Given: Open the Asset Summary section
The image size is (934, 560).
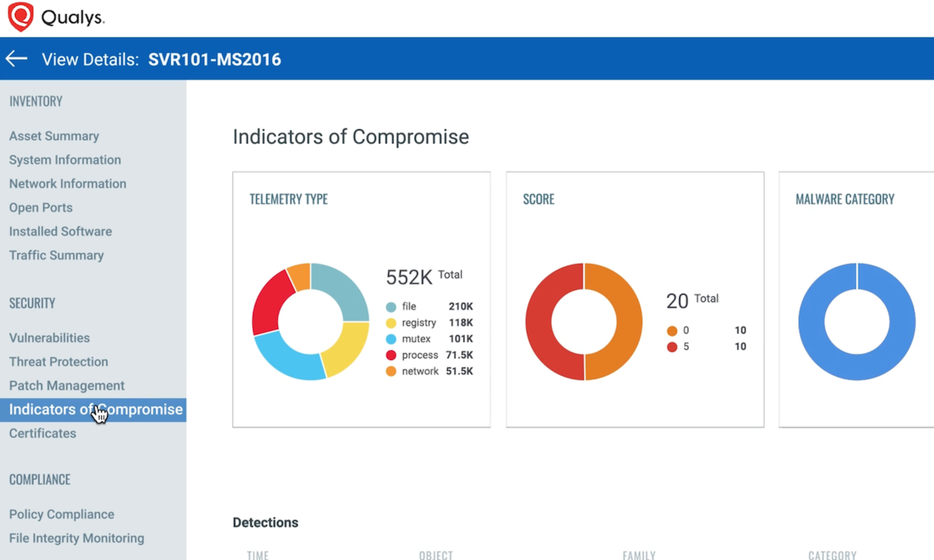Looking at the screenshot, I should pos(54,136).
